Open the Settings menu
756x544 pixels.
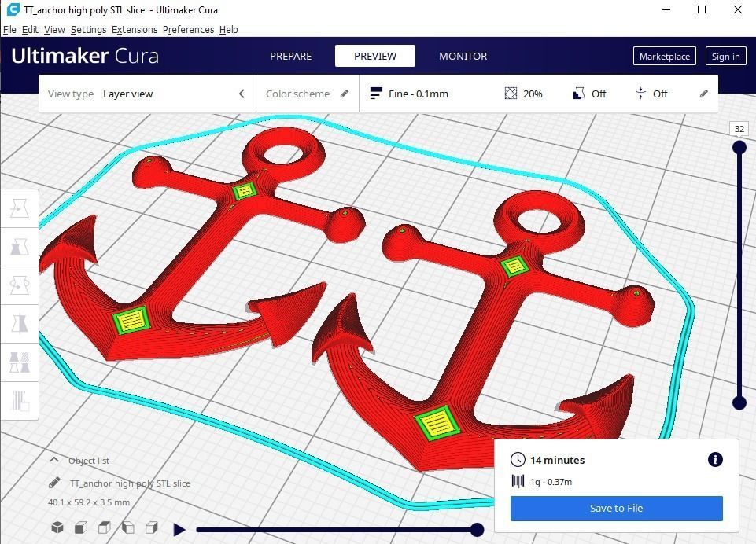(88, 29)
